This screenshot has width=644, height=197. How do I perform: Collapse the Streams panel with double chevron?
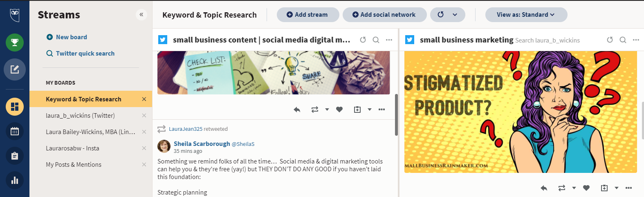tap(141, 15)
